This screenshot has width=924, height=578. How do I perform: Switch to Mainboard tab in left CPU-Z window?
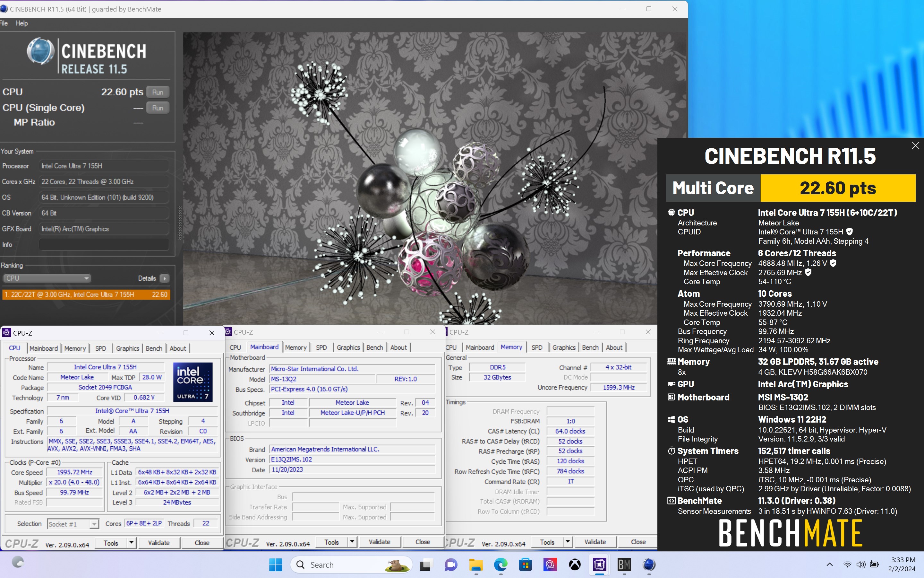pos(44,348)
